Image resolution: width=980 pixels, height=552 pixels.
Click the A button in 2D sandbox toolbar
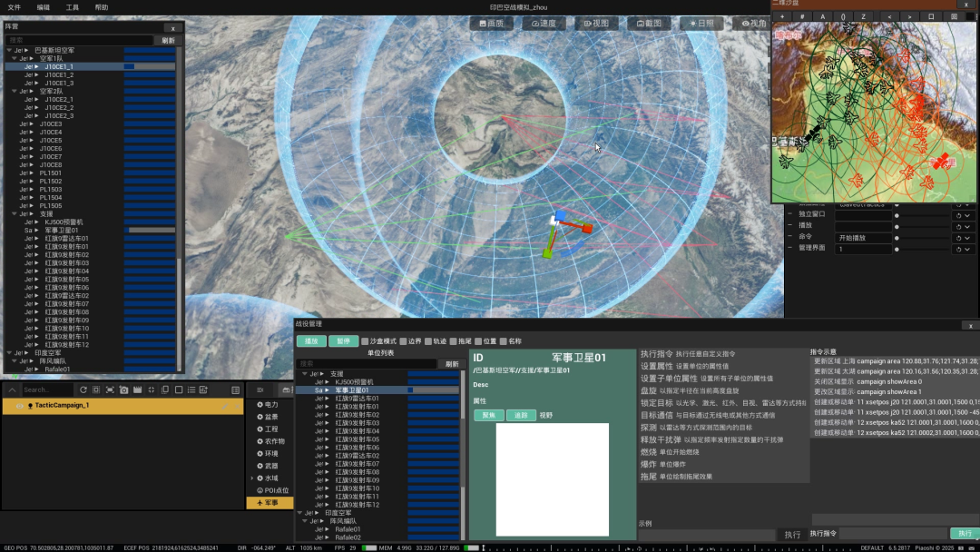pos(822,17)
